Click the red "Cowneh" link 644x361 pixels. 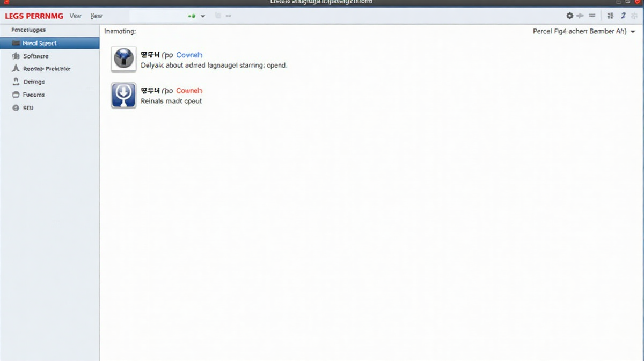click(x=189, y=91)
